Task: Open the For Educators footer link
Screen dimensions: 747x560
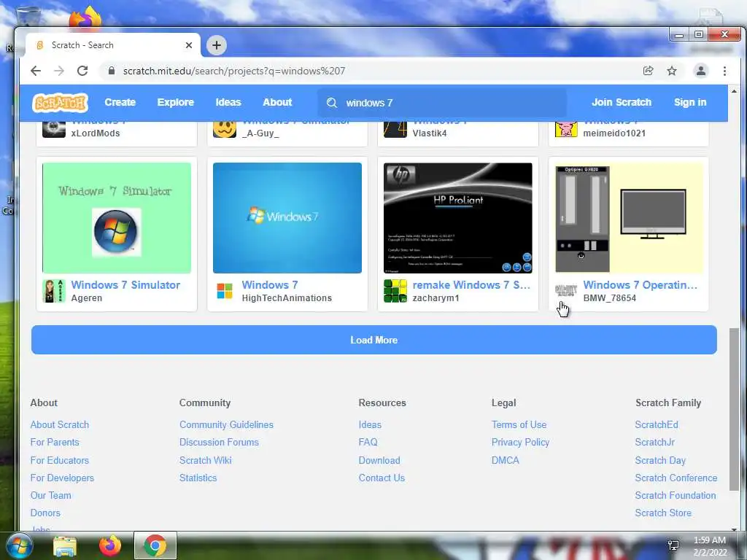Action: (x=60, y=460)
